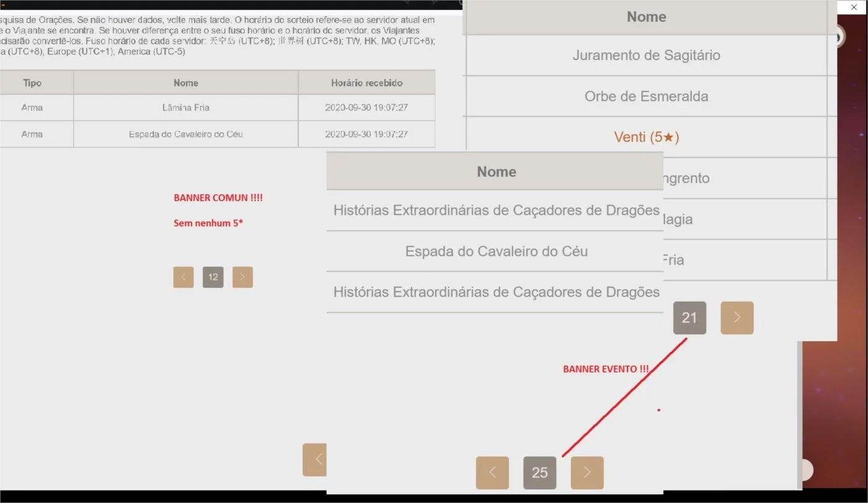Click the Horário recebido column header

tap(366, 82)
